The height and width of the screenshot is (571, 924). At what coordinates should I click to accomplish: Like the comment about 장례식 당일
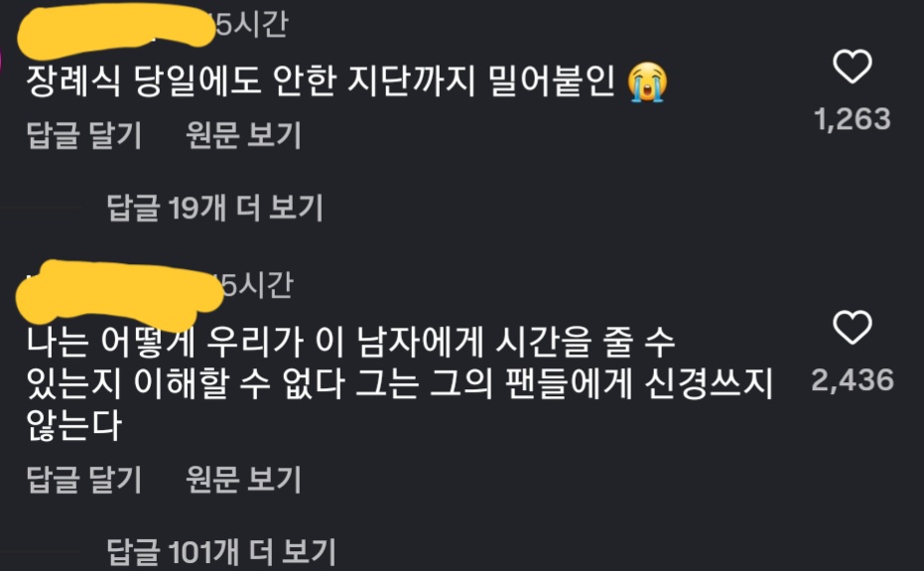[x=853, y=67]
